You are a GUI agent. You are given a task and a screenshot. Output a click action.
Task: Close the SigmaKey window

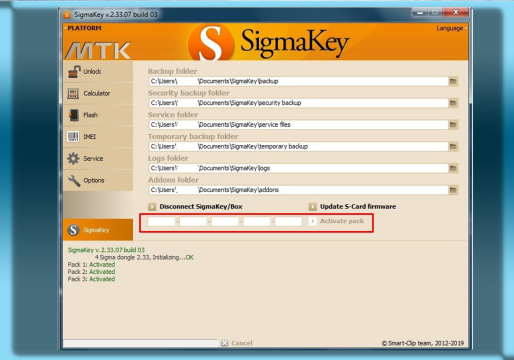coord(456,13)
